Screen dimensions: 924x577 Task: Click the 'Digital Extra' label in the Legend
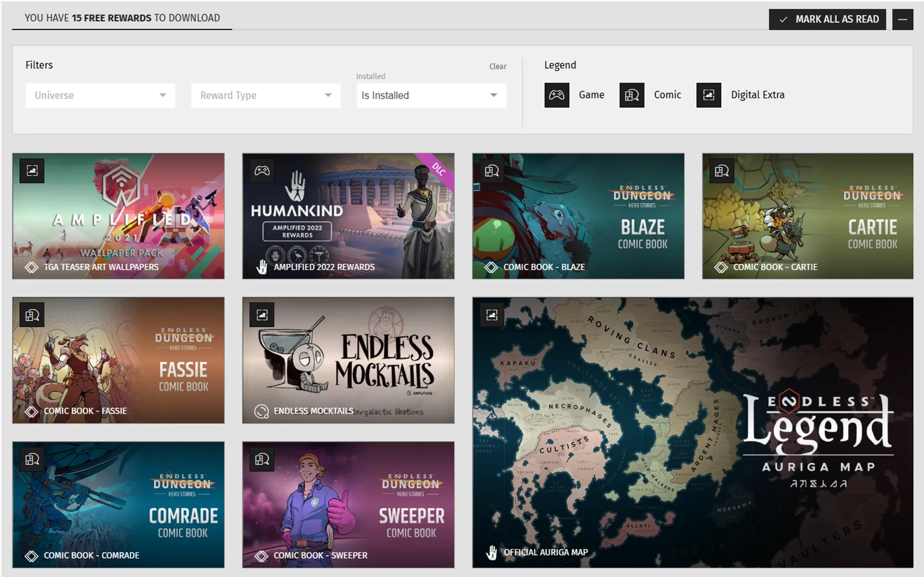pyautogui.click(x=758, y=95)
